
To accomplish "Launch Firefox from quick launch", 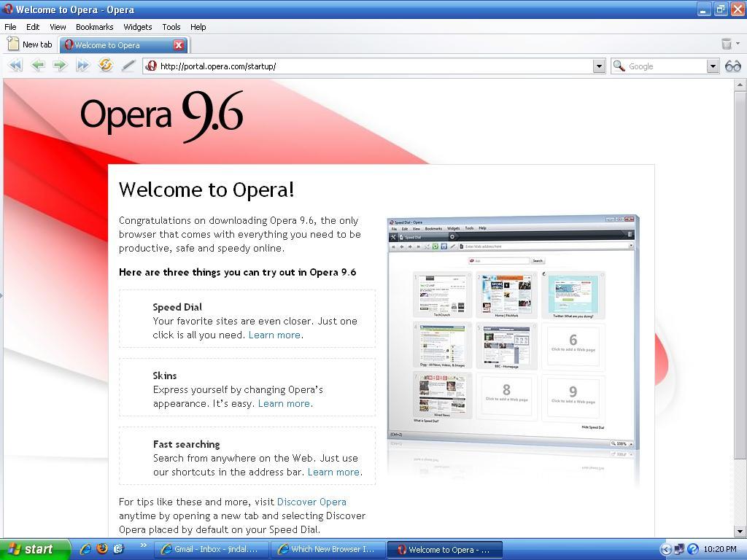I will click(x=102, y=549).
